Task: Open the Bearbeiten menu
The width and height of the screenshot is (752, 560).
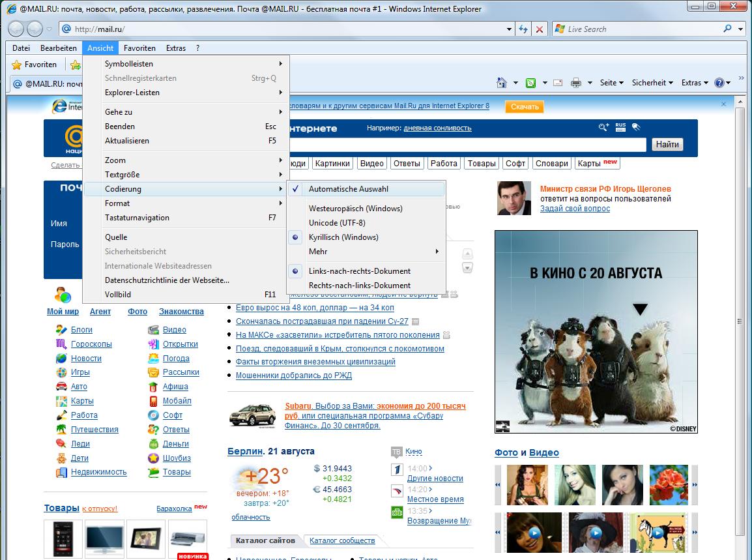Action: (x=59, y=48)
